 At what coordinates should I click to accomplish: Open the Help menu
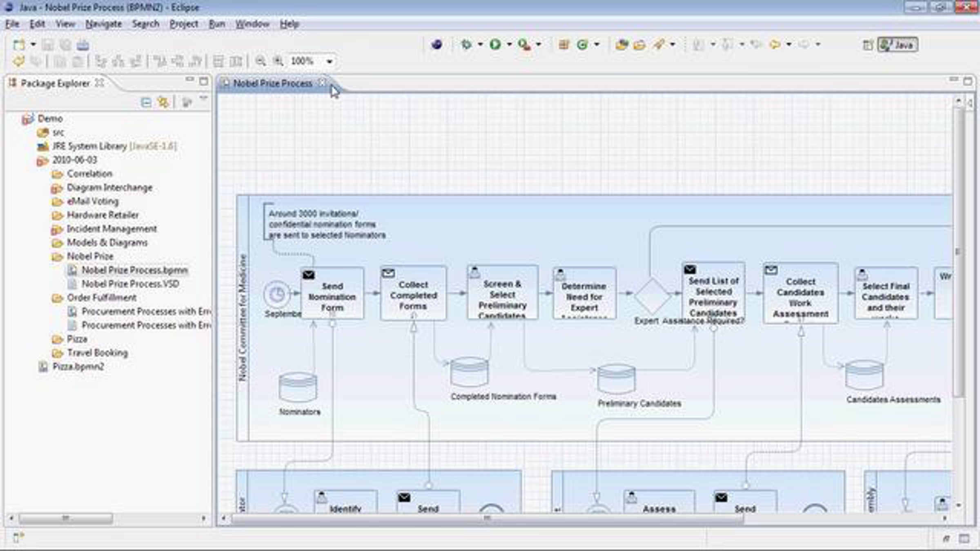click(290, 24)
